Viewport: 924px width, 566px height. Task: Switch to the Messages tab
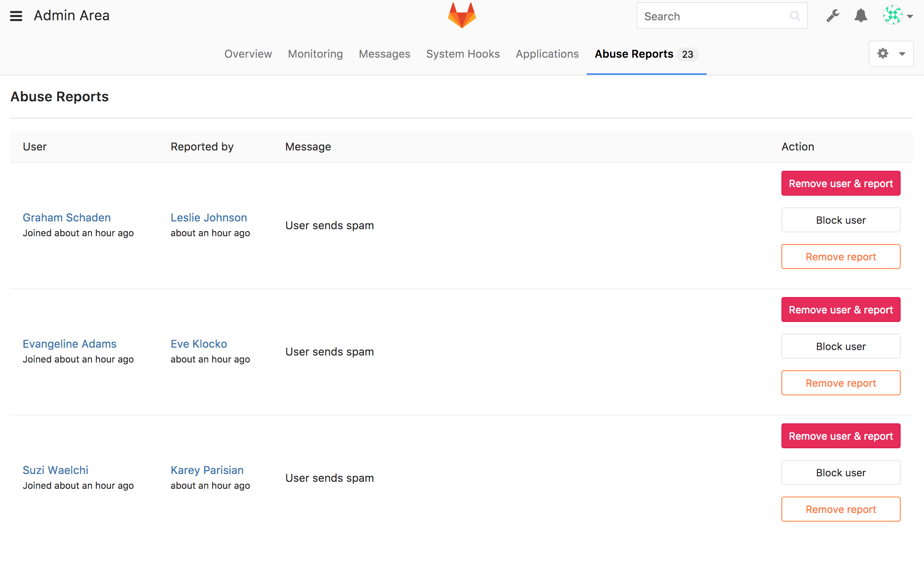[384, 54]
